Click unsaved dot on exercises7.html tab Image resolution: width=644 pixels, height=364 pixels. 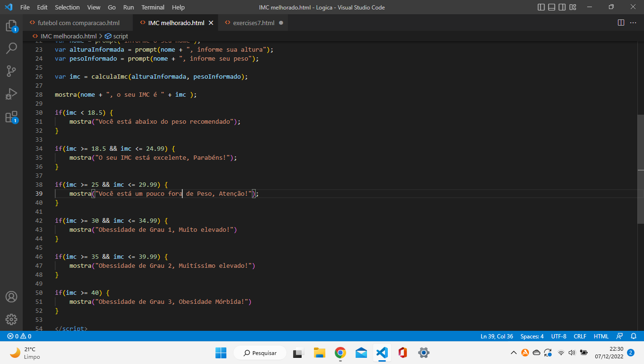281,23
